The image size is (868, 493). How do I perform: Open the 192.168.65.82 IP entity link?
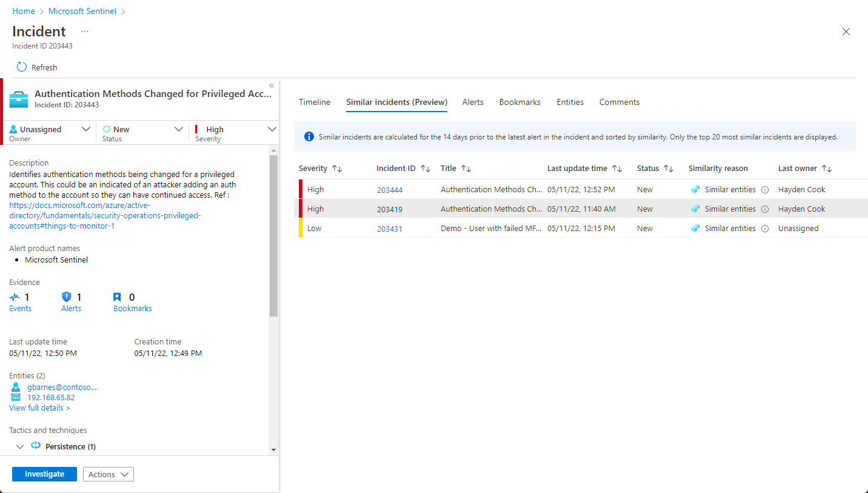point(52,397)
